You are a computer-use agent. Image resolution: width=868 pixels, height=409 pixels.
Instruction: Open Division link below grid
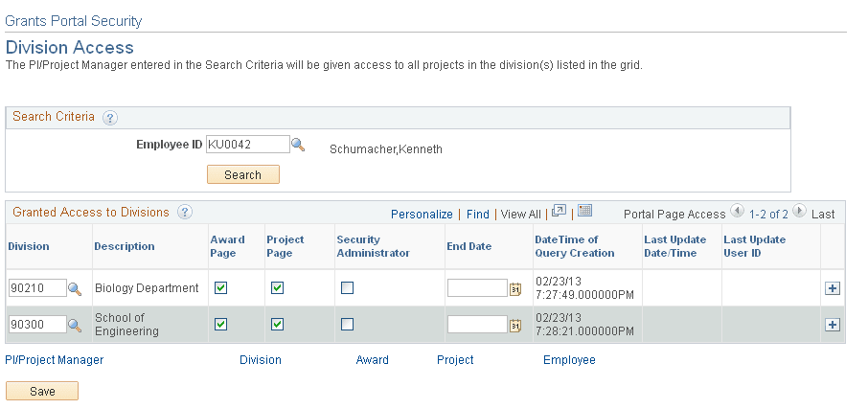click(x=261, y=360)
